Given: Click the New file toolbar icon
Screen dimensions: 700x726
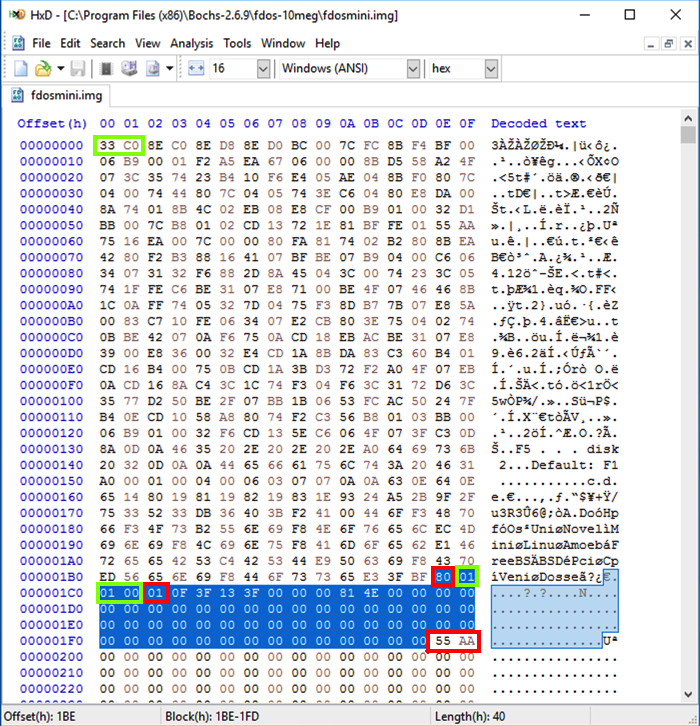Looking at the screenshot, I should click(x=21, y=69).
